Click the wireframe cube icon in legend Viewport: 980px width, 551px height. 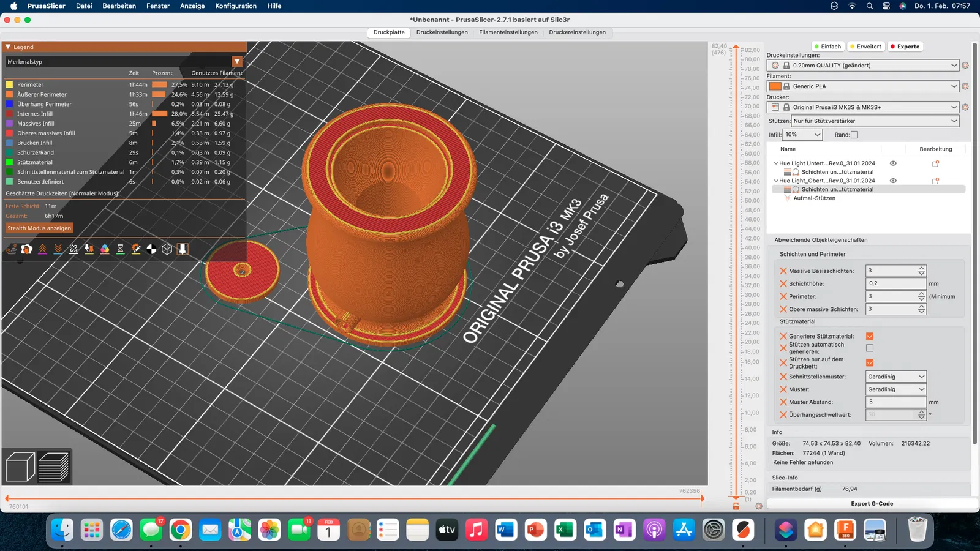pyautogui.click(x=167, y=249)
